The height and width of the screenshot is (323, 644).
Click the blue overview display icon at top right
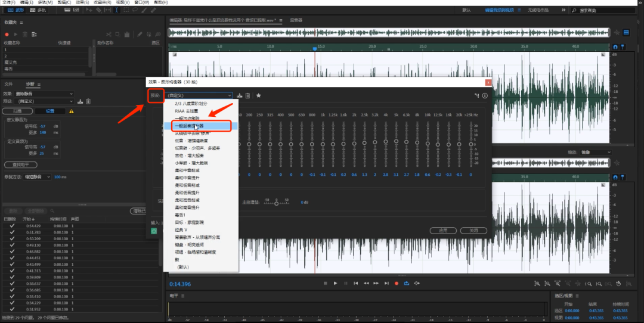[626, 32]
